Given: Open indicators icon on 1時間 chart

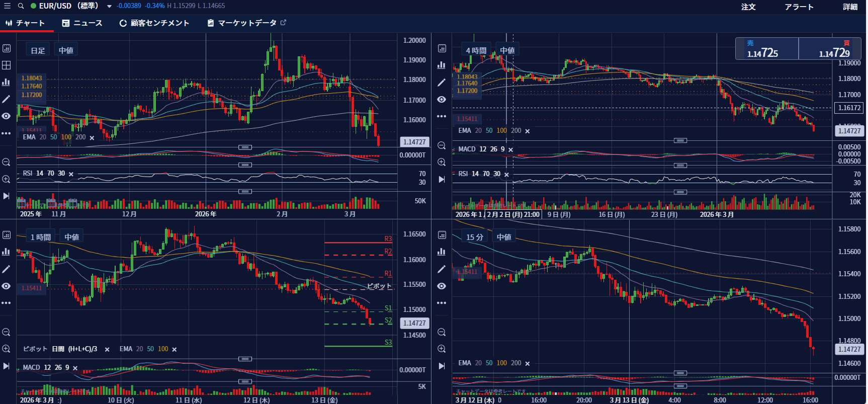Looking at the screenshot, I should (7, 252).
